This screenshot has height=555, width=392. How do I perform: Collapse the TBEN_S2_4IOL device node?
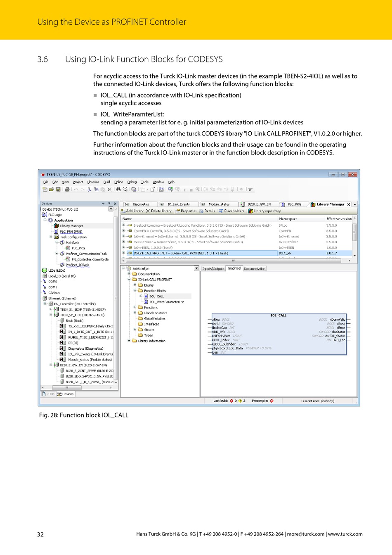pyautogui.click(x=51, y=315)
